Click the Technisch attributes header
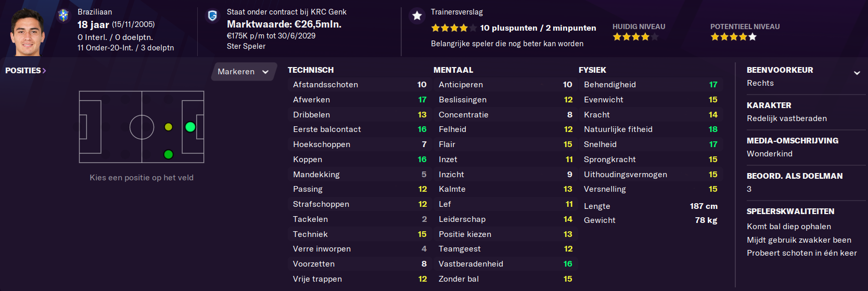Screen dimensions: 868x291 [311, 70]
